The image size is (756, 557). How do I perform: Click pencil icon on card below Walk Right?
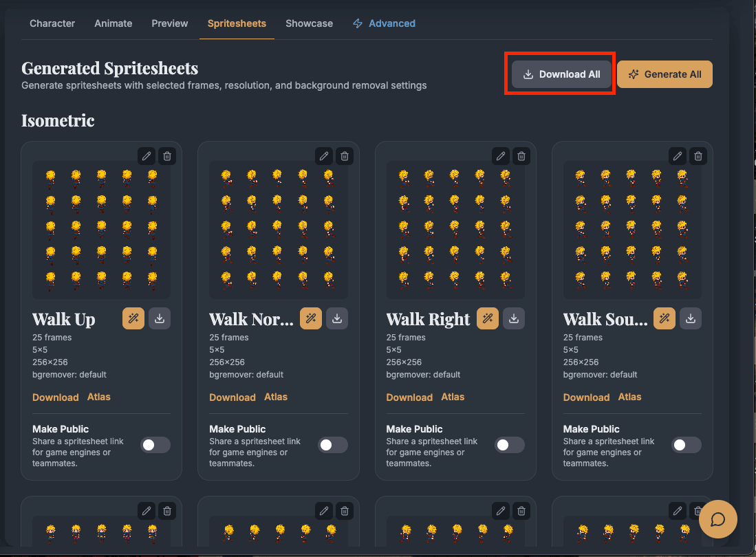coord(501,511)
